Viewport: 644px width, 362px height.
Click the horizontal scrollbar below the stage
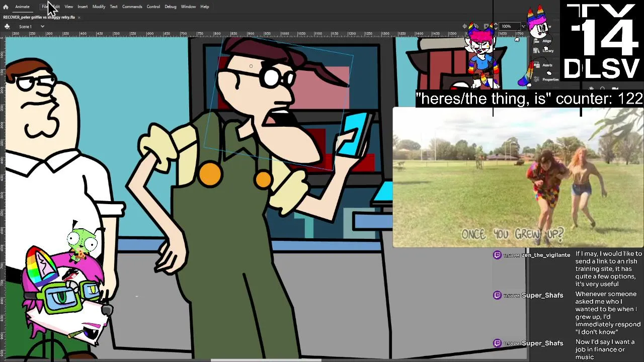266,359
